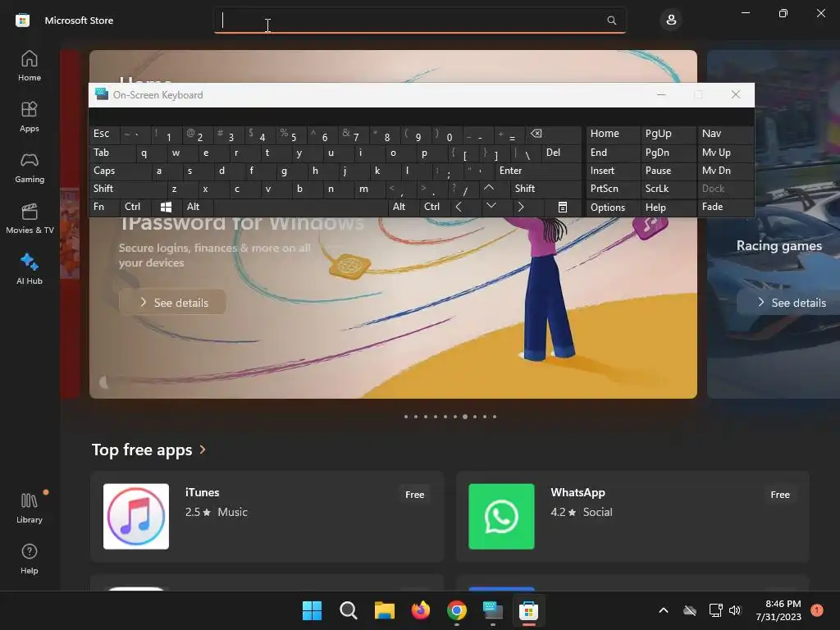This screenshot has height=630, width=840.
Task: Toggle the left Shift key on keyboard
Action: click(128, 189)
